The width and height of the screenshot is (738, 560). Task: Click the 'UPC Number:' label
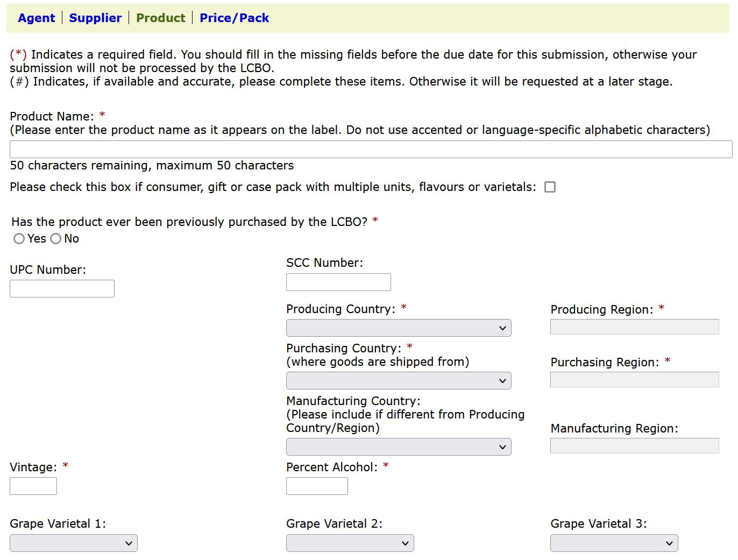[48, 270]
